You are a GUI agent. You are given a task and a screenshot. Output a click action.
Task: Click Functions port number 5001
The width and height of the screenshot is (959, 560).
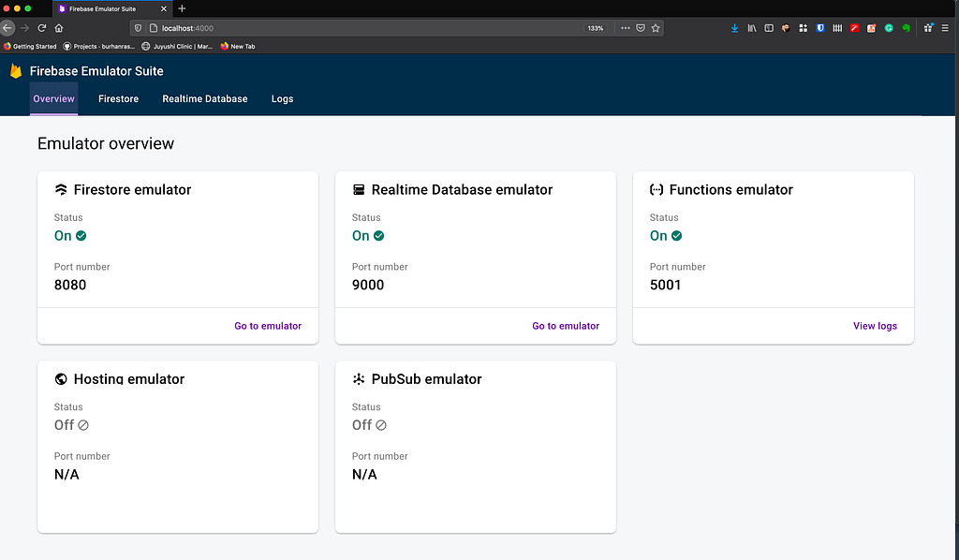[666, 285]
